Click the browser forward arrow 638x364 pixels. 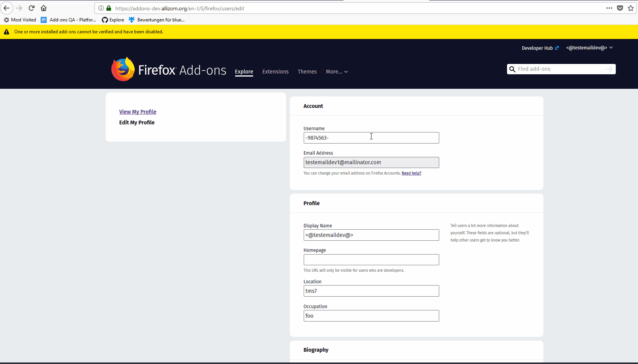pos(19,8)
